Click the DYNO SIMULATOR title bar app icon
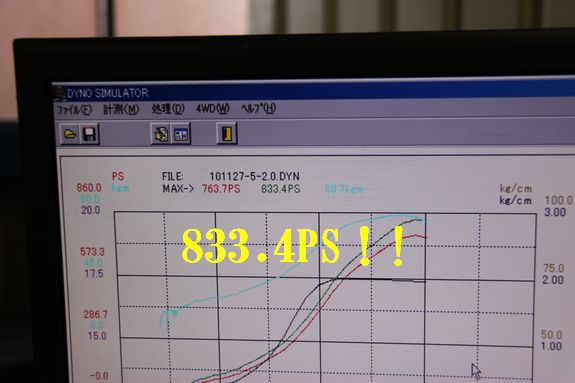The image size is (575, 383). (x=59, y=92)
